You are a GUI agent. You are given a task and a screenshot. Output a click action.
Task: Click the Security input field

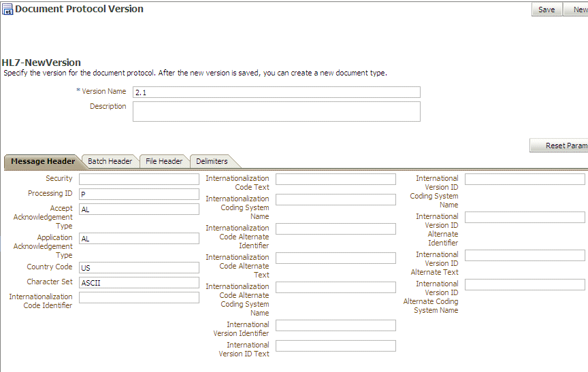tap(139, 179)
